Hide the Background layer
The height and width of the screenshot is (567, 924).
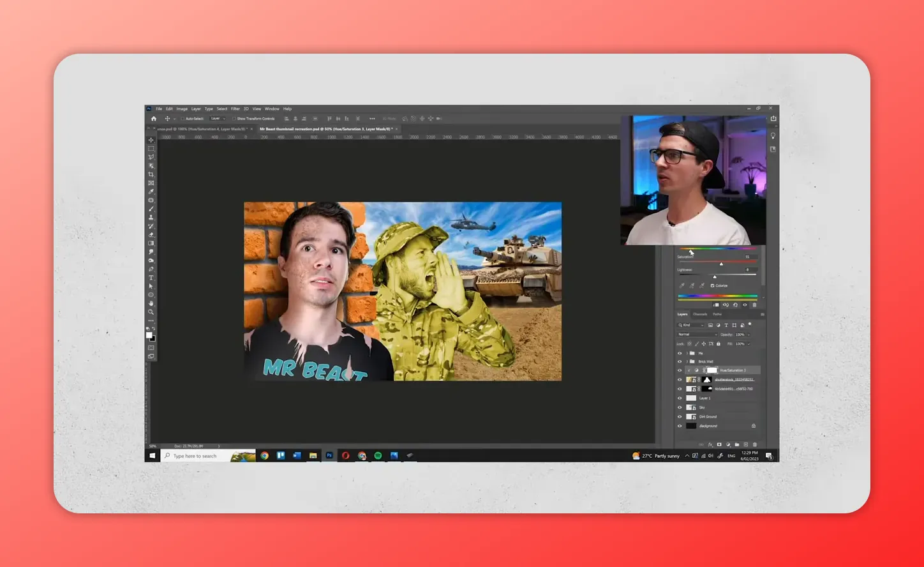[680, 426]
